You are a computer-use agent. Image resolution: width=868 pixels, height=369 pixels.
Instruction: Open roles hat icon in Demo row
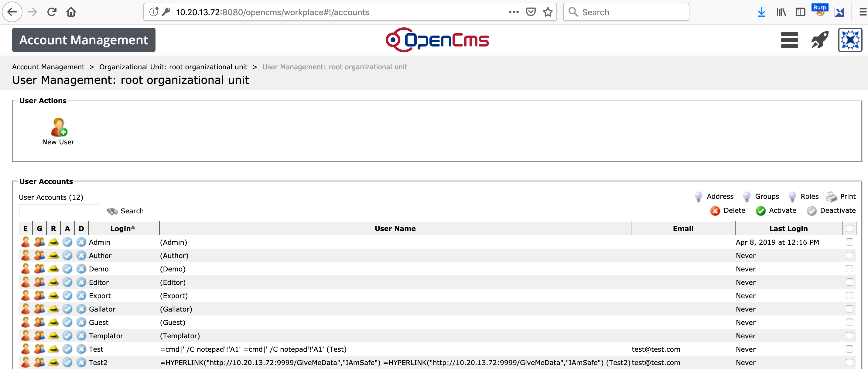(53, 269)
